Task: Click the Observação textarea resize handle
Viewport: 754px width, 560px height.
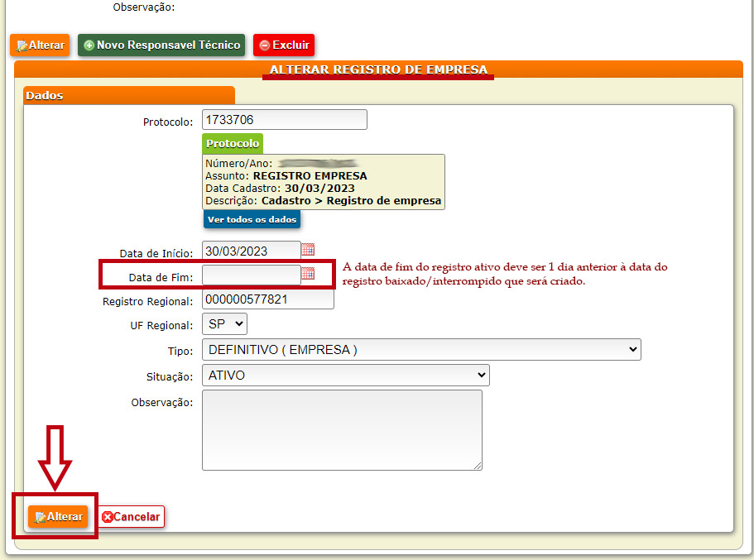Action: point(478,466)
